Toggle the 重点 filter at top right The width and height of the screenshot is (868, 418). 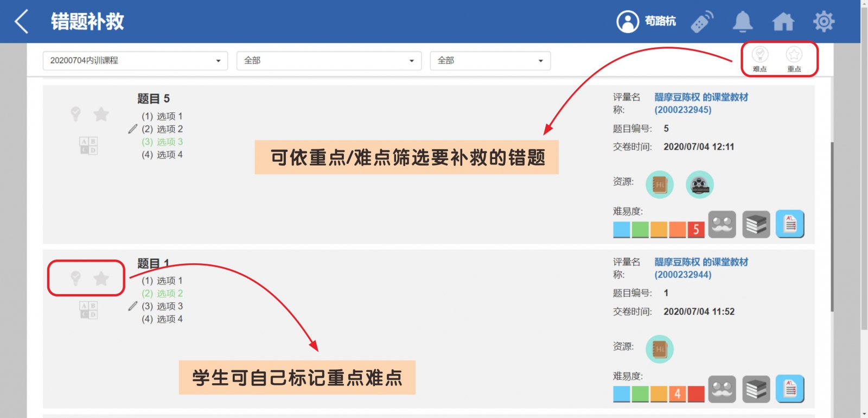(x=794, y=58)
